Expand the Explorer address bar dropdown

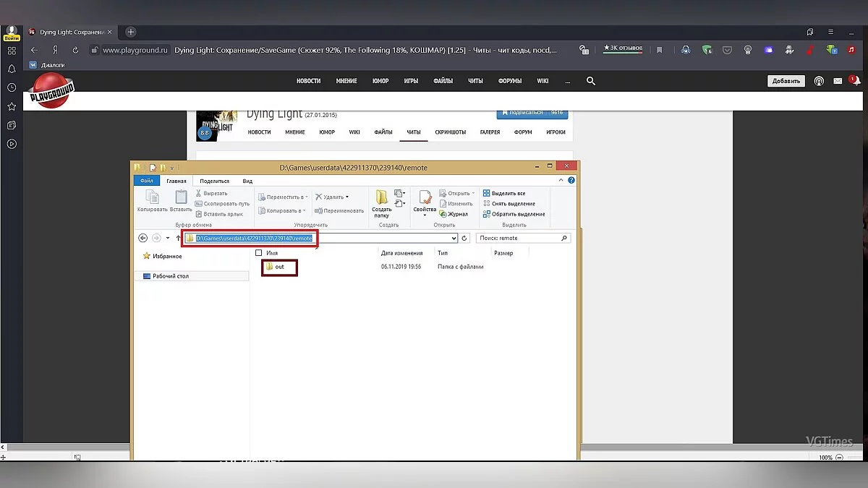click(454, 238)
